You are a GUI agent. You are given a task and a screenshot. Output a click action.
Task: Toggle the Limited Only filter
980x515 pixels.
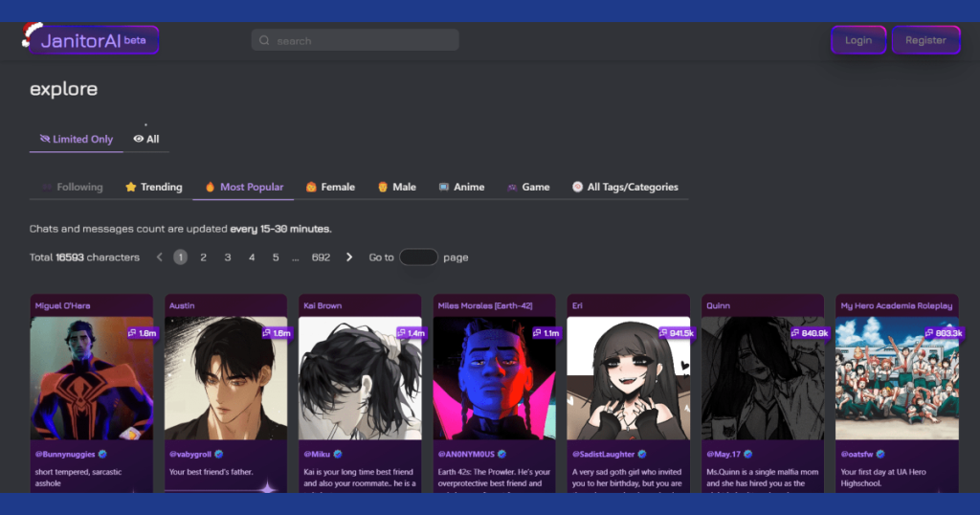tap(76, 139)
